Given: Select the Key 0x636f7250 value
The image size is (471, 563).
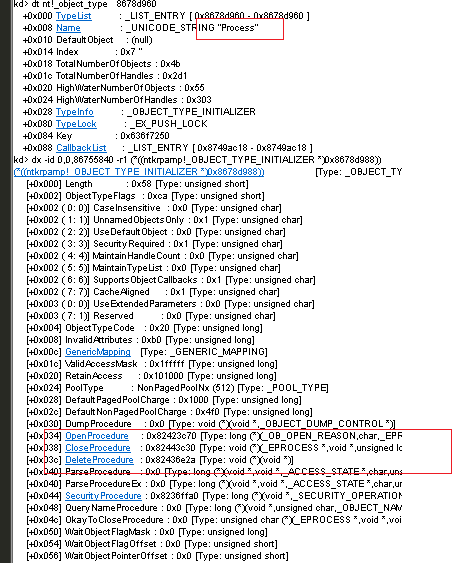Looking at the screenshot, I should tap(145, 136).
